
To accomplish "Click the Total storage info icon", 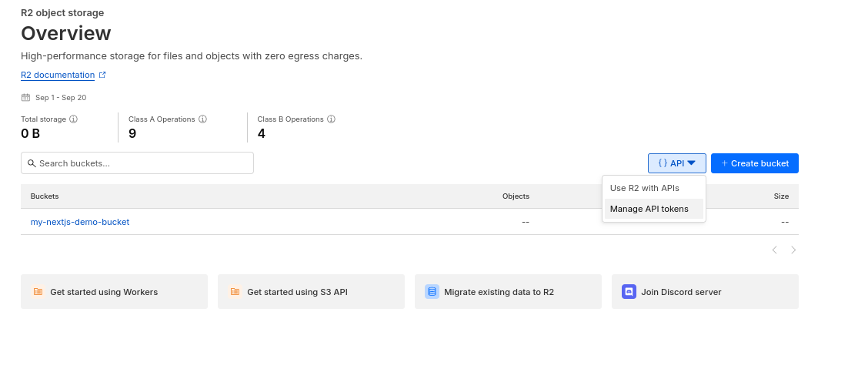I will (74, 119).
